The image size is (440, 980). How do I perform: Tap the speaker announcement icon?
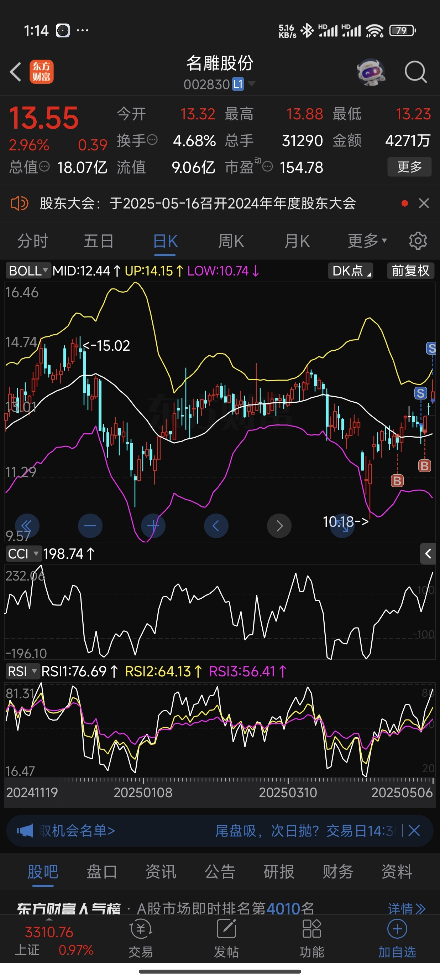coord(19,203)
